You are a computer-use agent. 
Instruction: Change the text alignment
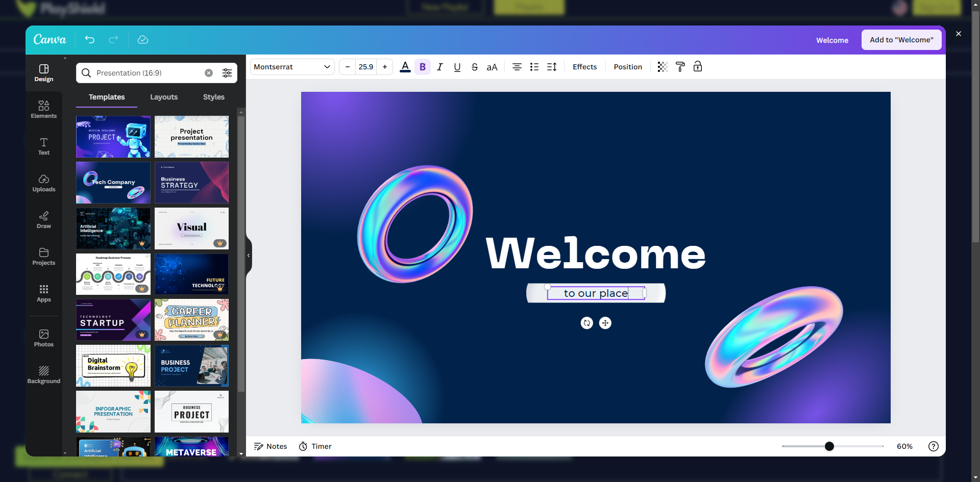tap(517, 67)
